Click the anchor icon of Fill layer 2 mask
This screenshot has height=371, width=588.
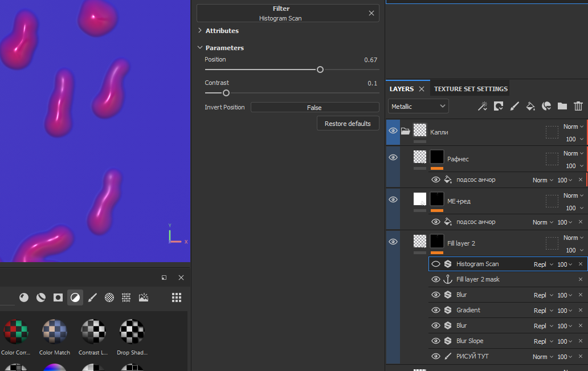[x=448, y=279]
